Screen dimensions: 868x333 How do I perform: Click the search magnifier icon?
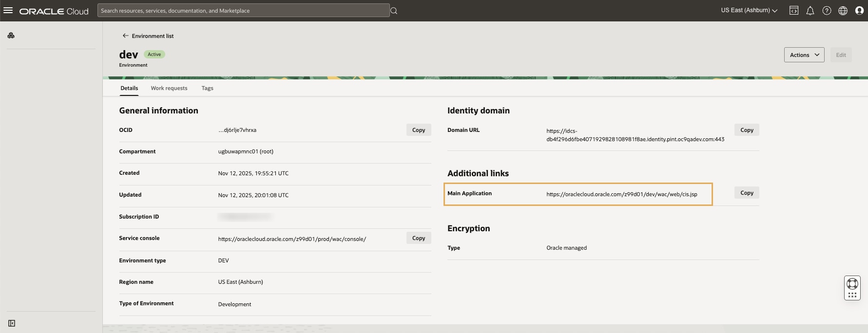[x=394, y=11]
